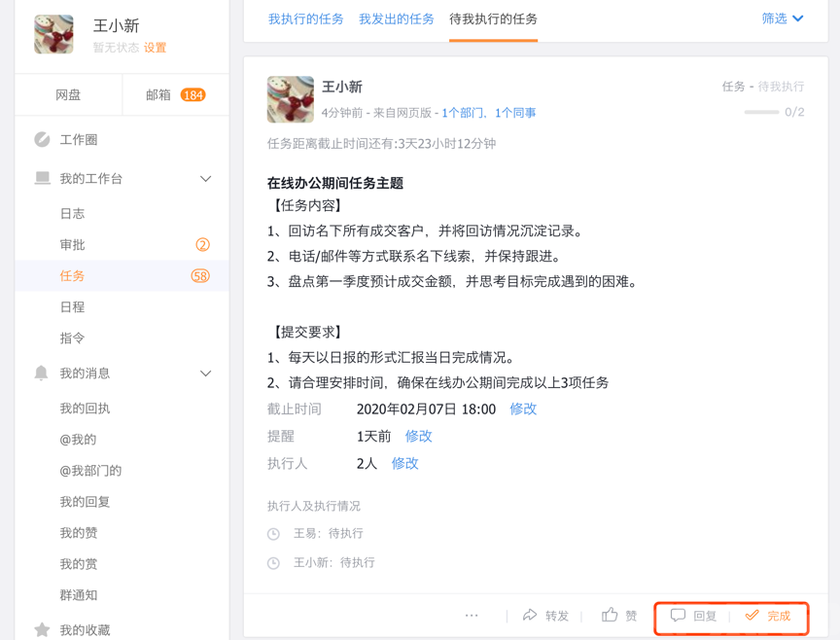The image size is (840, 640).
Task: Open 任务 in the sidebar
Action: pyautogui.click(x=72, y=276)
